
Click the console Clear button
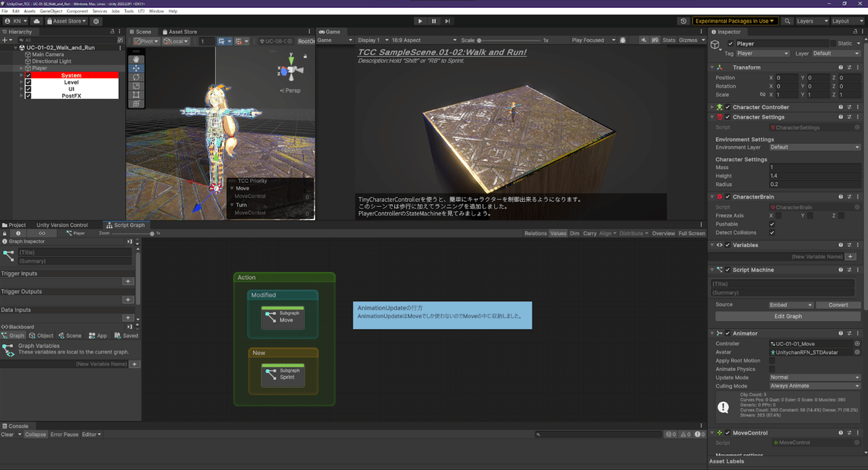[x=8, y=435]
